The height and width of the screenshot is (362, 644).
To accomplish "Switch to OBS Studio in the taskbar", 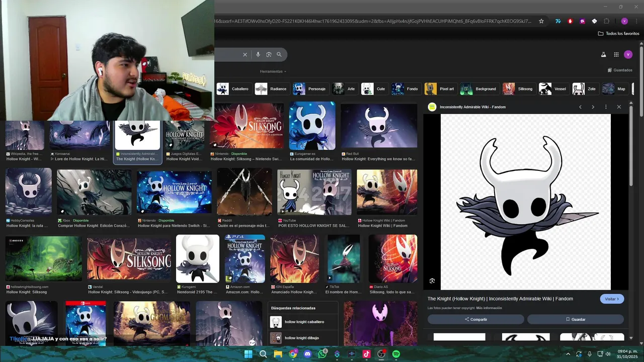I will point(381,354).
